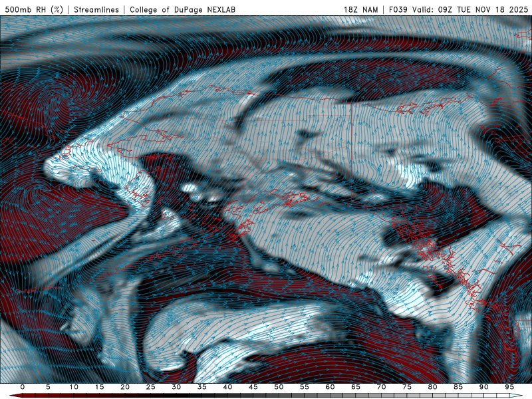Click the black colorbar segment near 30
532x399 pixels.
click(x=176, y=396)
